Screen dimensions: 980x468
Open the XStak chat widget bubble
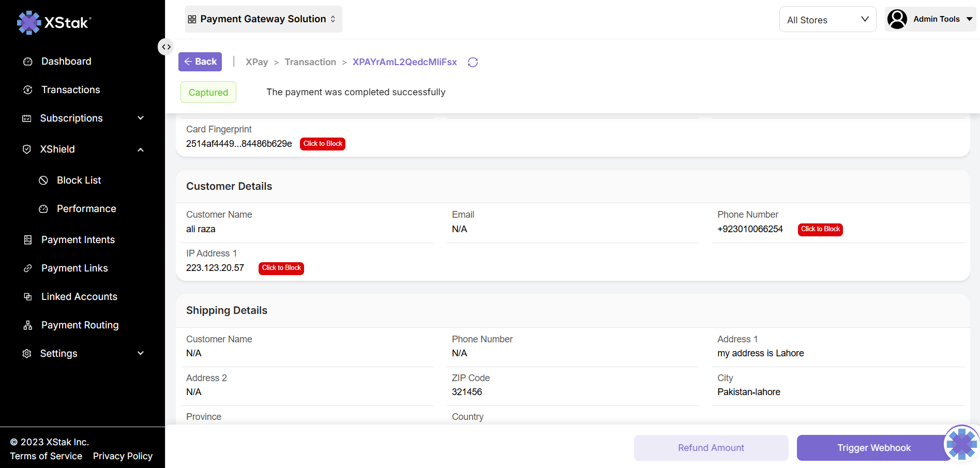pyautogui.click(x=961, y=443)
